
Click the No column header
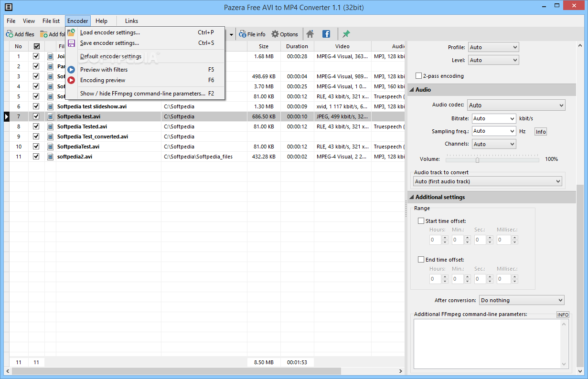pos(19,46)
